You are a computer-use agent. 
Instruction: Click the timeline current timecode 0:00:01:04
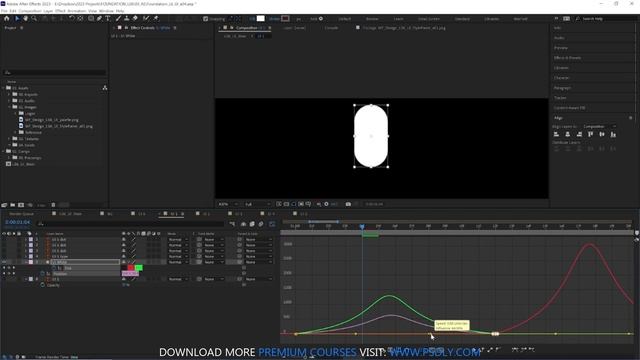point(18,222)
